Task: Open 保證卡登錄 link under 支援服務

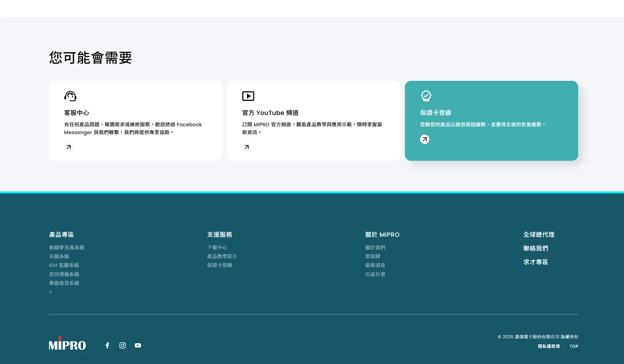Action: 219,265
